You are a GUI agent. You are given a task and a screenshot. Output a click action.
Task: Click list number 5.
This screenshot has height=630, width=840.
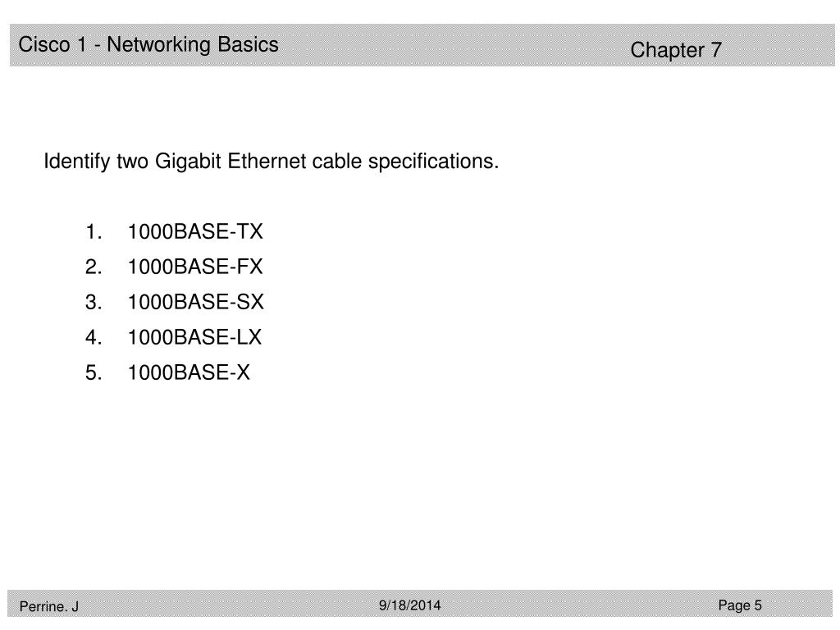(x=94, y=373)
